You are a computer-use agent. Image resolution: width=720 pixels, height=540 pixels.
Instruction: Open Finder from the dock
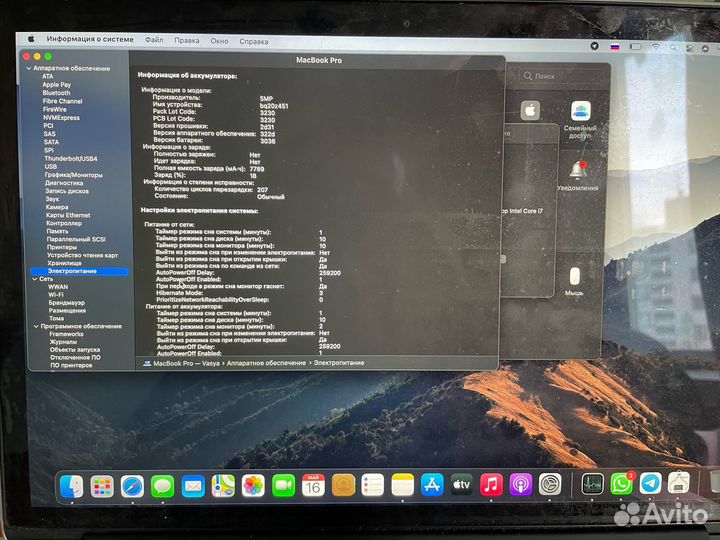click(x=72, y=487)
